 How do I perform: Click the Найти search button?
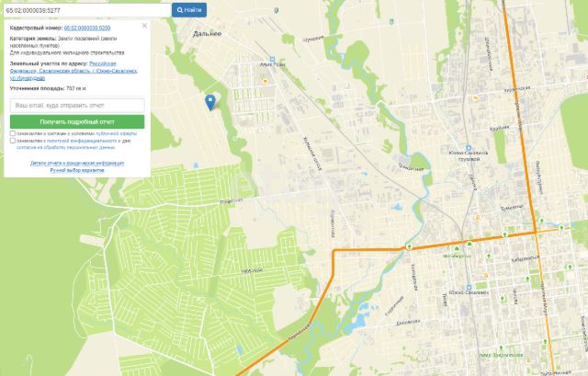189,10
